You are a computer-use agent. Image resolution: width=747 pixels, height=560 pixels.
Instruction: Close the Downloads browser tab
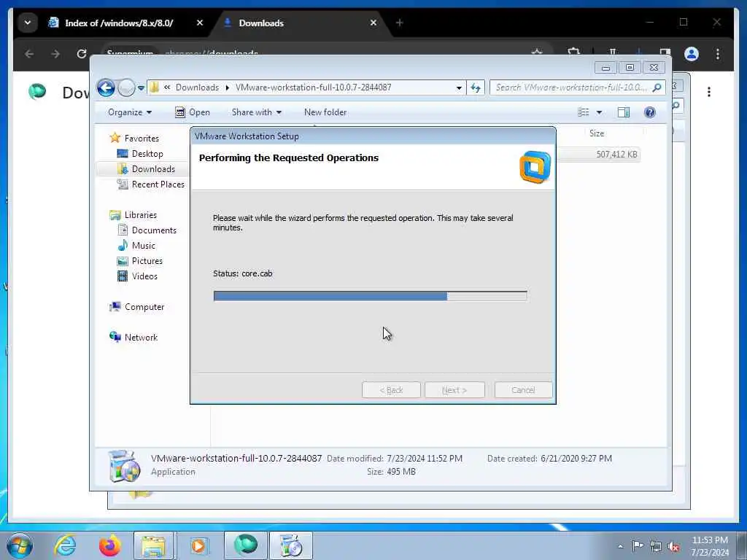[x=373, y=23]
